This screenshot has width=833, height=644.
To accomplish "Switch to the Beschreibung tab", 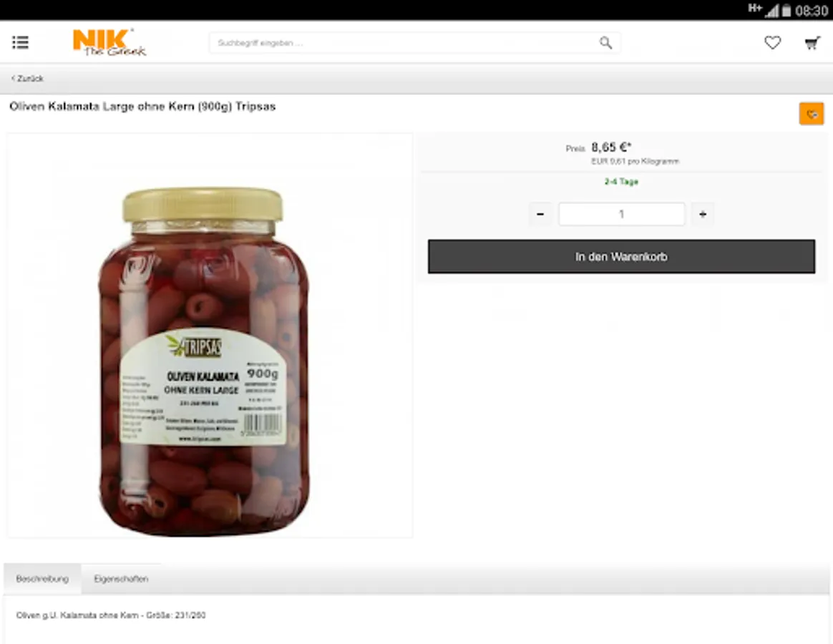I will [x=42, y=579].
